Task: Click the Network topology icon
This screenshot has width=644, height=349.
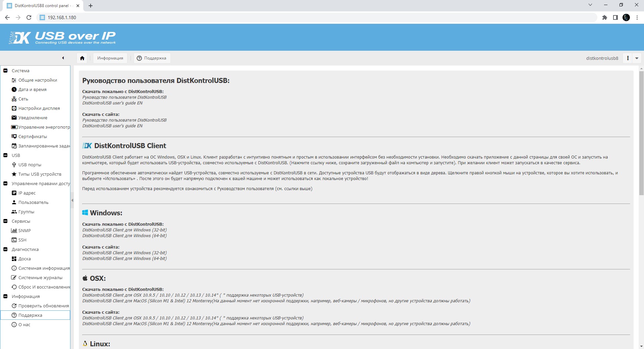Action: [14, 99]
